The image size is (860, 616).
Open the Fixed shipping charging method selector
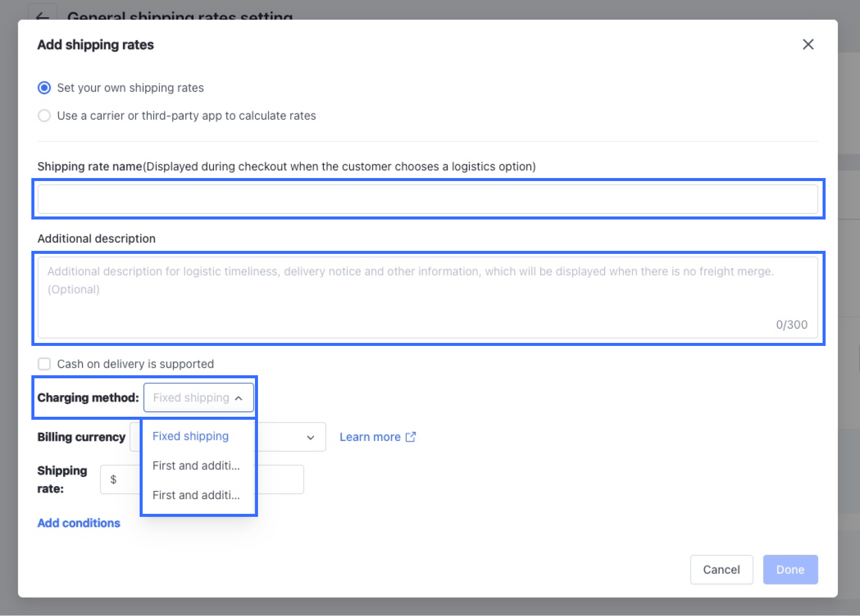point(198,398)
